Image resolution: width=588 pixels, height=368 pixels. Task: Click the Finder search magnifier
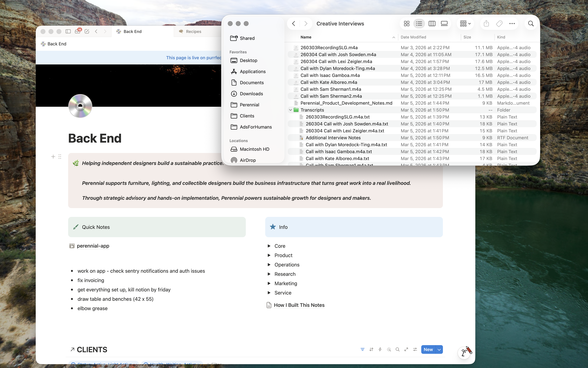click(531, 24)
